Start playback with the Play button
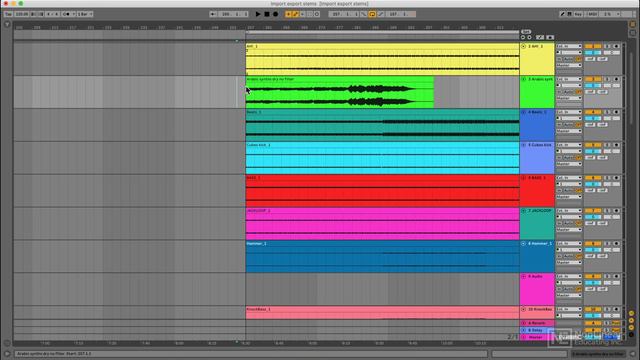 pos(258,14)
